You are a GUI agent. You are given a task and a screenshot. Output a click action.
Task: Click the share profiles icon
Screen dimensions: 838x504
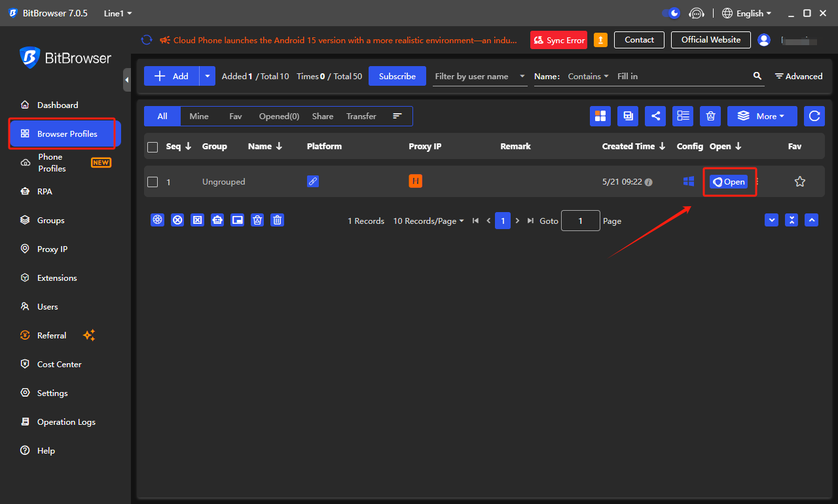tap(655, 116)
